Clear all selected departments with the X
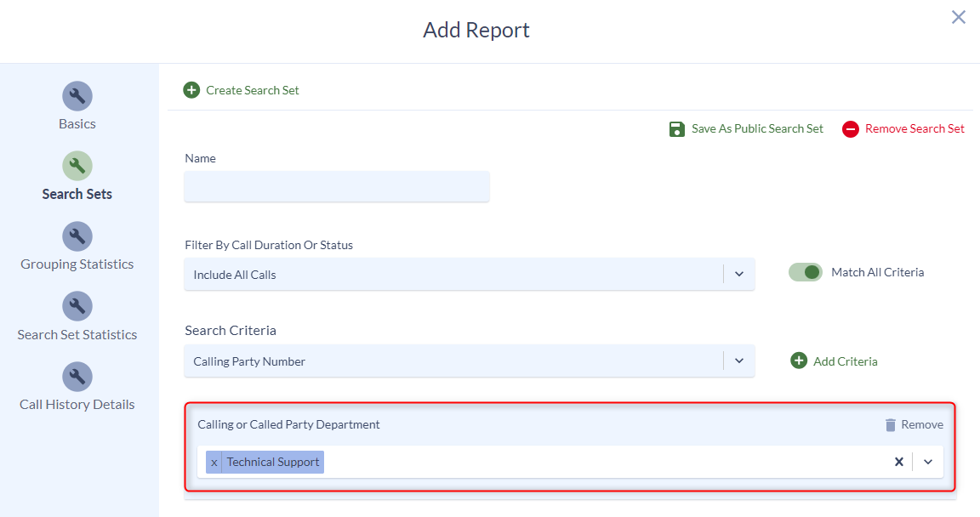Image resolution: width=980 pixels, height=517 pixels. pyautogui.click(x=898, y=462)
